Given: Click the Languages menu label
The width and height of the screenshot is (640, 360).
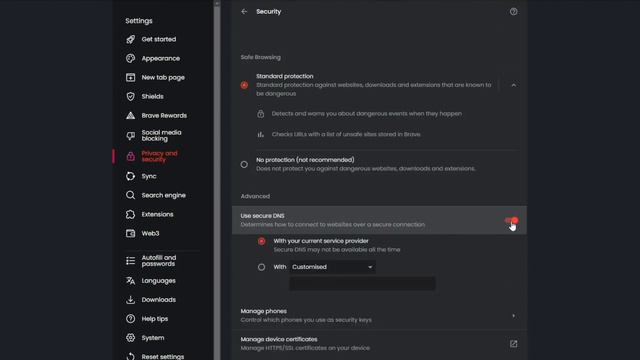Looking at the screenshot, I should pyautogui.click(x=158, y=281).
